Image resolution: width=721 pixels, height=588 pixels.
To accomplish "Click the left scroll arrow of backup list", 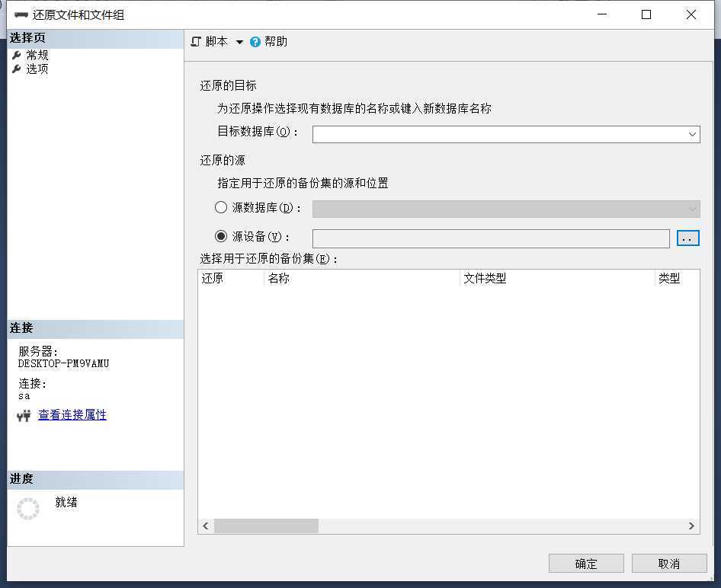I will coord(206,526).
